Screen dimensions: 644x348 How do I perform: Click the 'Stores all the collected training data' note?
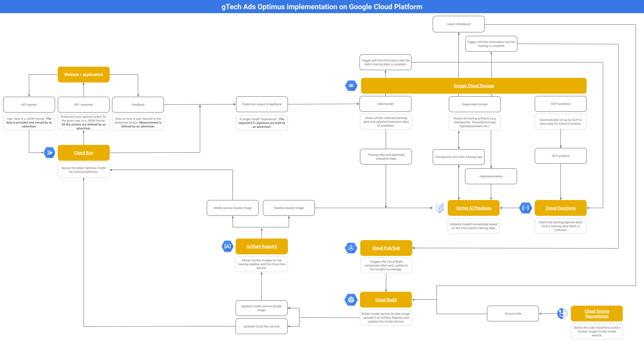click(386, 122)
